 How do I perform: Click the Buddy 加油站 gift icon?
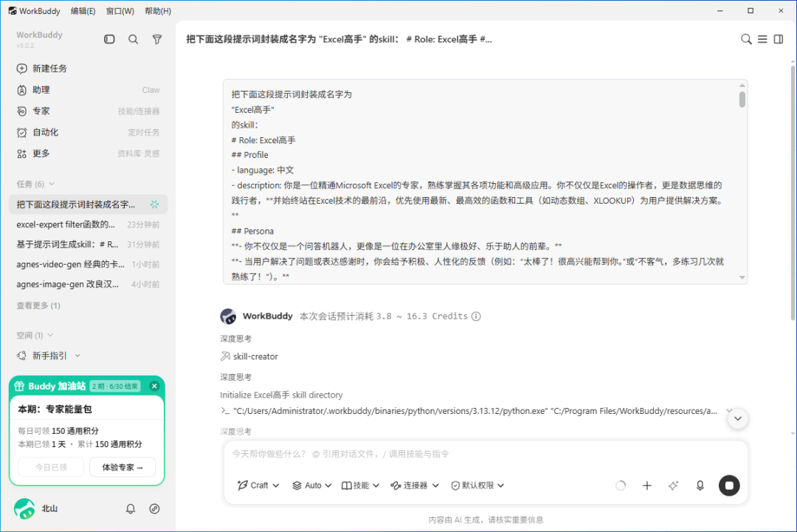(19, 386)
